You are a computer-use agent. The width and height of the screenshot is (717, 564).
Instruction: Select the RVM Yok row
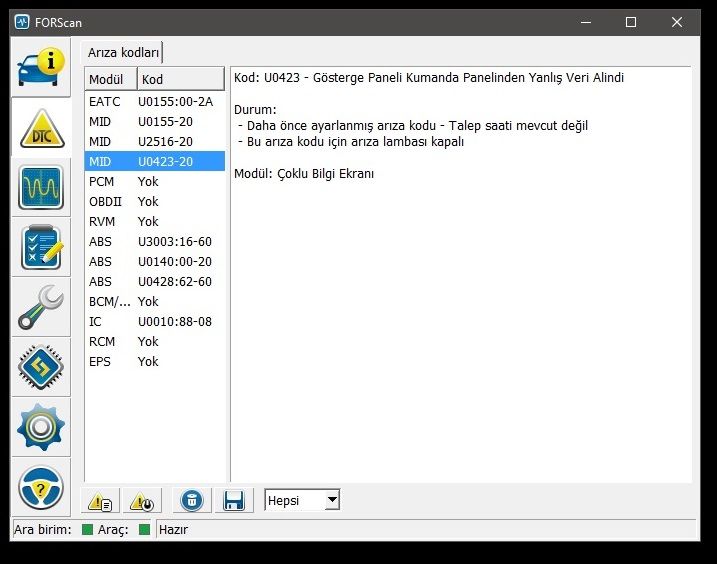(155, 222)
